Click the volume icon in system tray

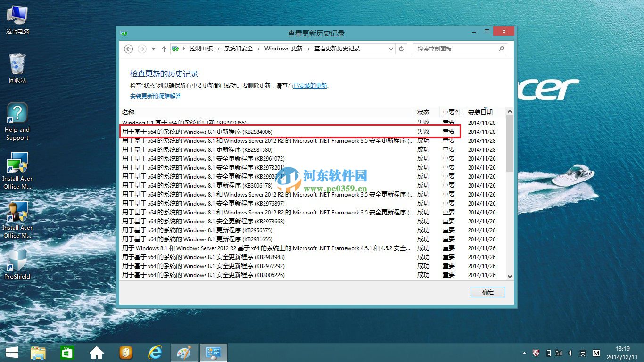571,353
